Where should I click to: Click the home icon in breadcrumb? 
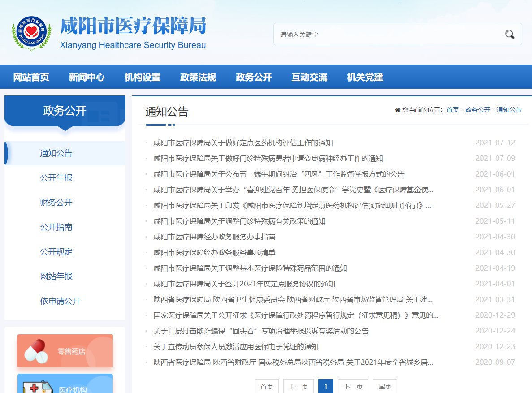[397, 110]
